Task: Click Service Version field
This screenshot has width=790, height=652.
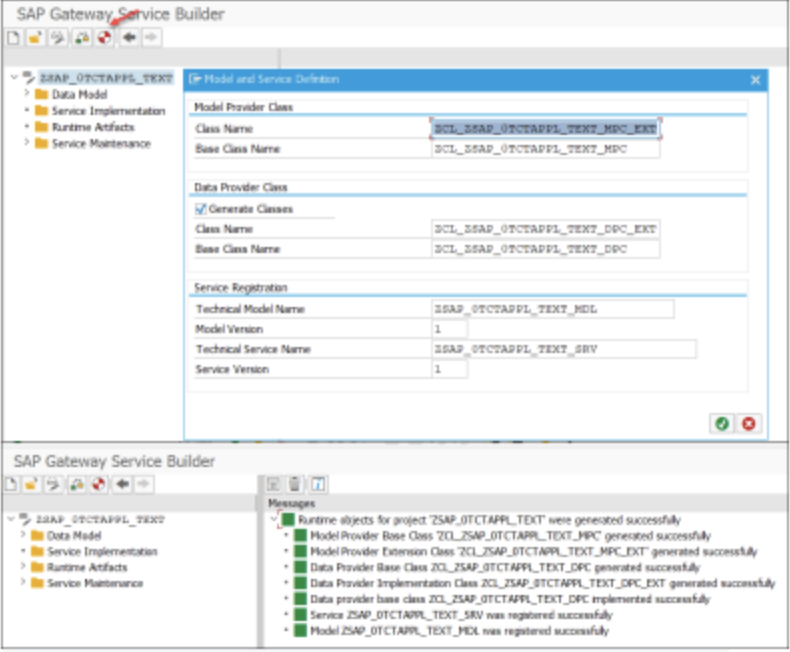Action: click(x=449, y=369)
